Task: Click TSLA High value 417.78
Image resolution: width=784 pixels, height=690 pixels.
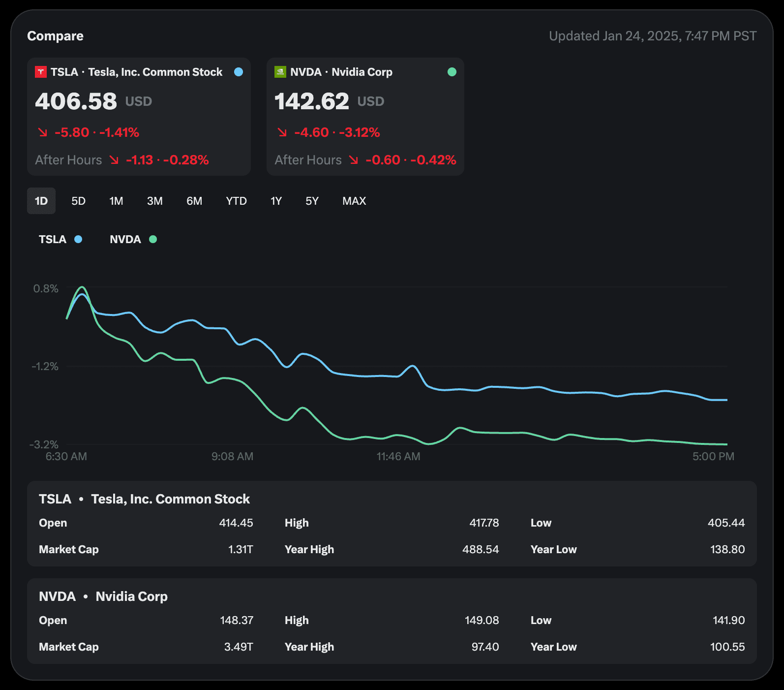Action: coord(484,523)
